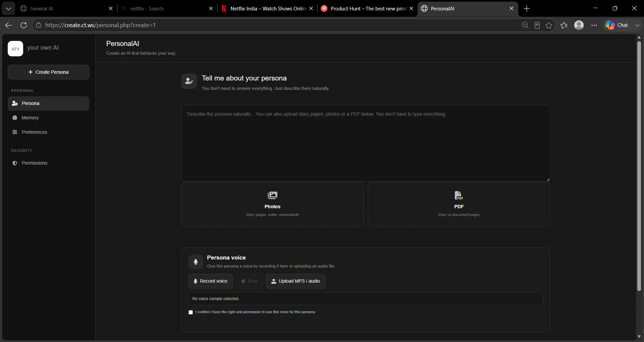Add page to favorites star icon
This screenshot has width=644, height=342.
(x=549, y=25)
